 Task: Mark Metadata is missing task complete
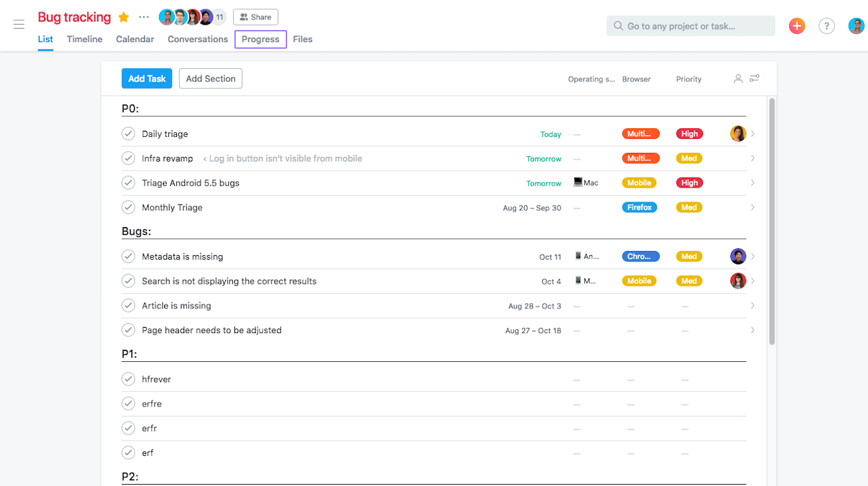(128, 256)
